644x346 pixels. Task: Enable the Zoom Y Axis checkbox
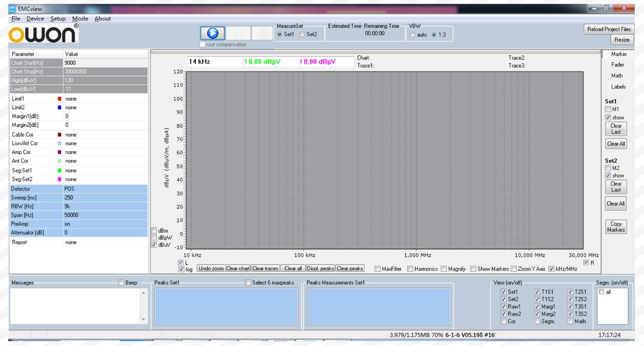513,269
